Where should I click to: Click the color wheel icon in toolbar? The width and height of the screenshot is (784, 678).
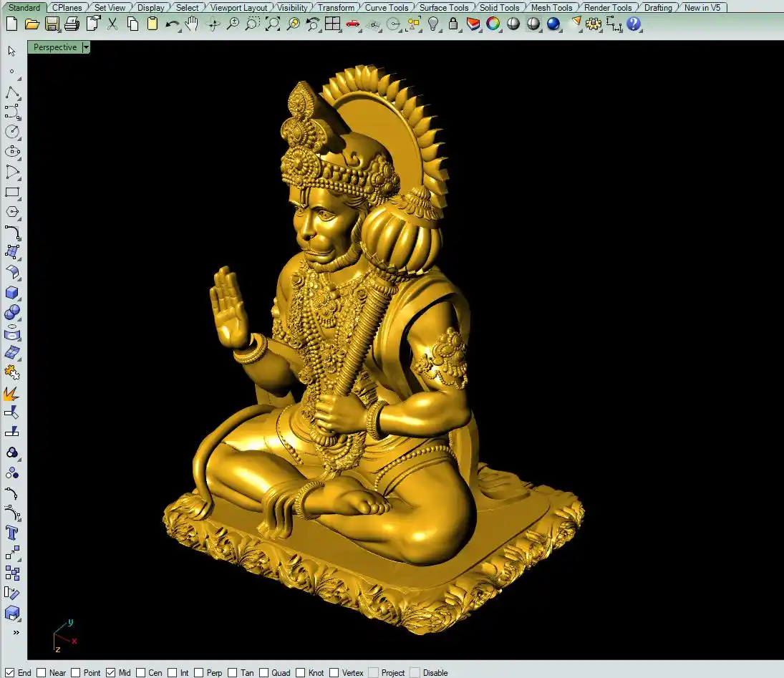[493, 24]
